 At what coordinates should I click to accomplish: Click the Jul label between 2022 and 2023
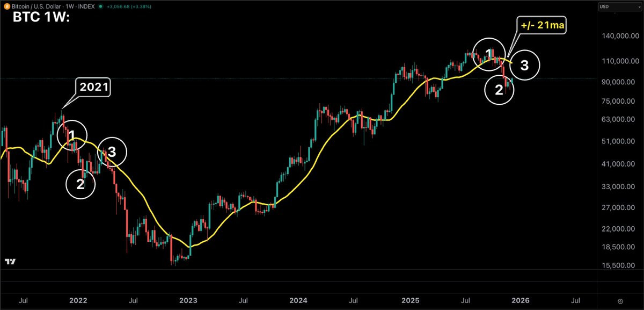tap(134, 301)
